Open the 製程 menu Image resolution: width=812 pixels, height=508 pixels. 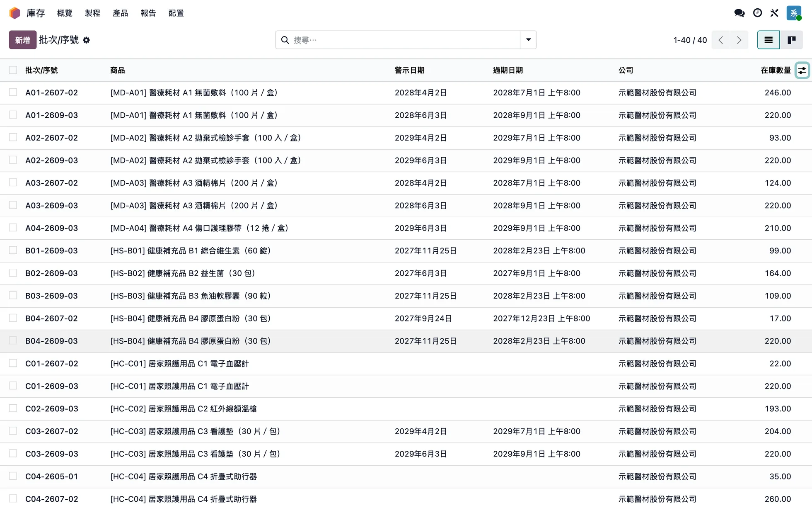[x=92, y=13]
